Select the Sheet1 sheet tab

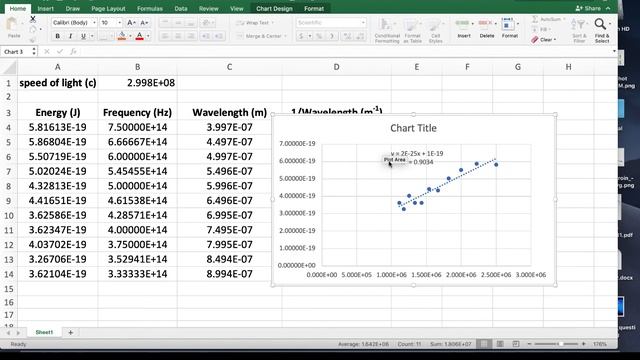pyautogui.click(x=44, y=332)
